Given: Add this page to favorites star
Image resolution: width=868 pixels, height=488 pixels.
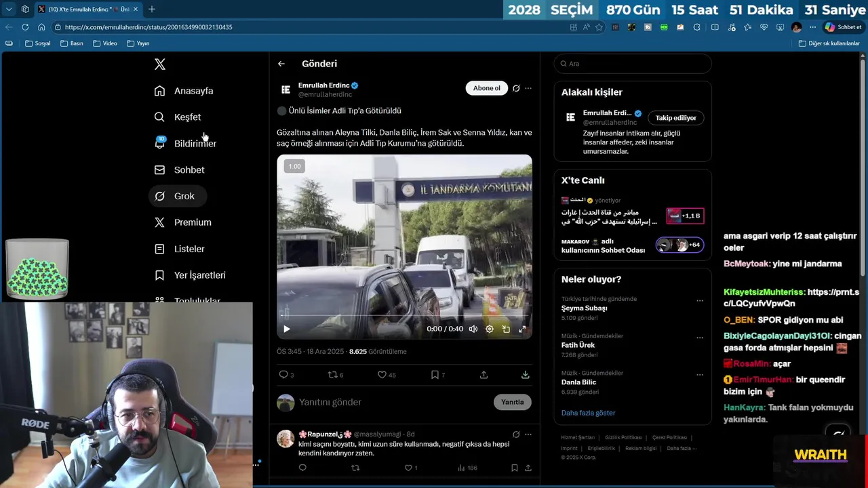Looking at the screenshot, I should coord(599,27).
